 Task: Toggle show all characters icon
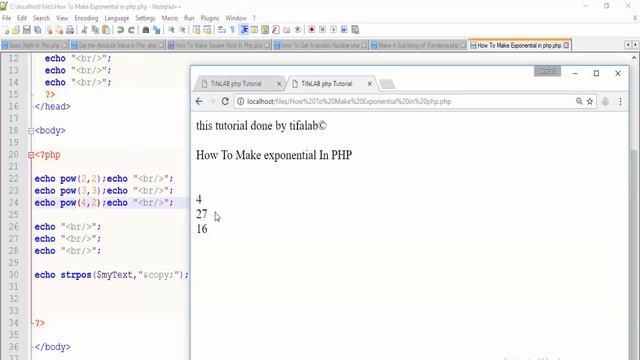pyautogui.click(x=233, y=30)
